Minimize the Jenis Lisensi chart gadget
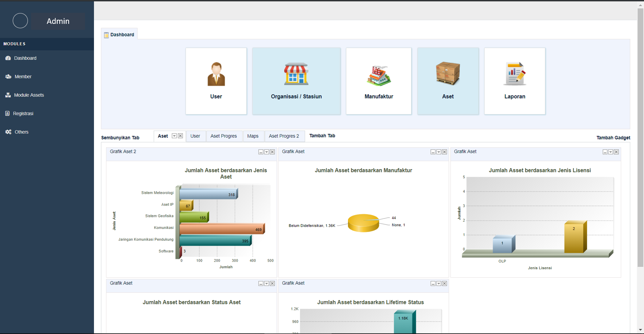This screenshot has width=644, height=334. (605, 152)
